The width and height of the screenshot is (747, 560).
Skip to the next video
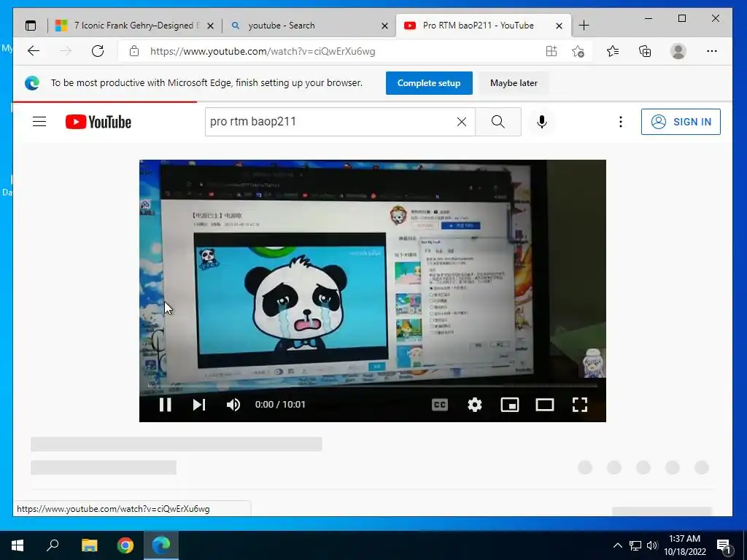(x=199, y=405)
